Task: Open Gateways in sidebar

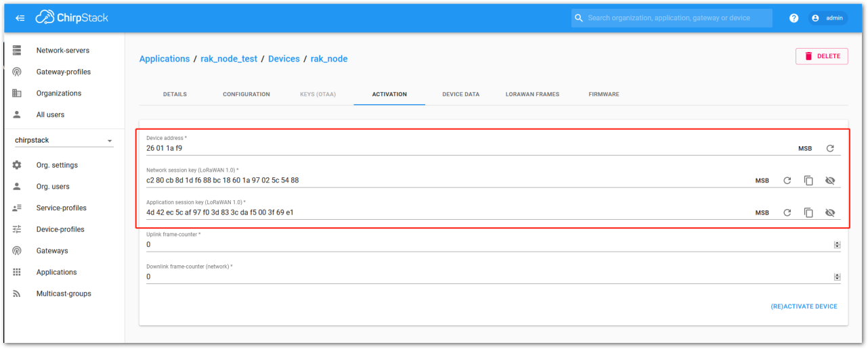Action: [x=52, y=251]
